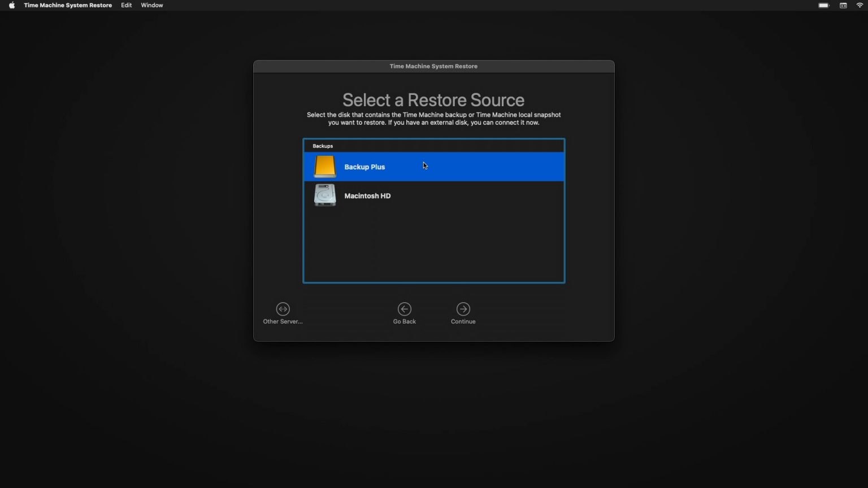Click the Go Back arrow icon
This screenshot has width=868, height=488.
(x=405, y=309)
